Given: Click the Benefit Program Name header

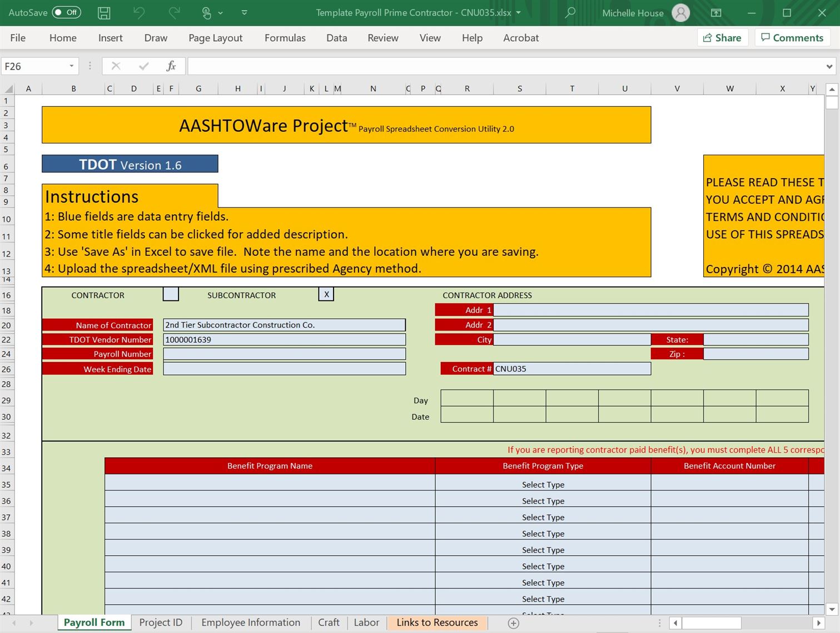Looking at the screenshot, I should 270,466.
